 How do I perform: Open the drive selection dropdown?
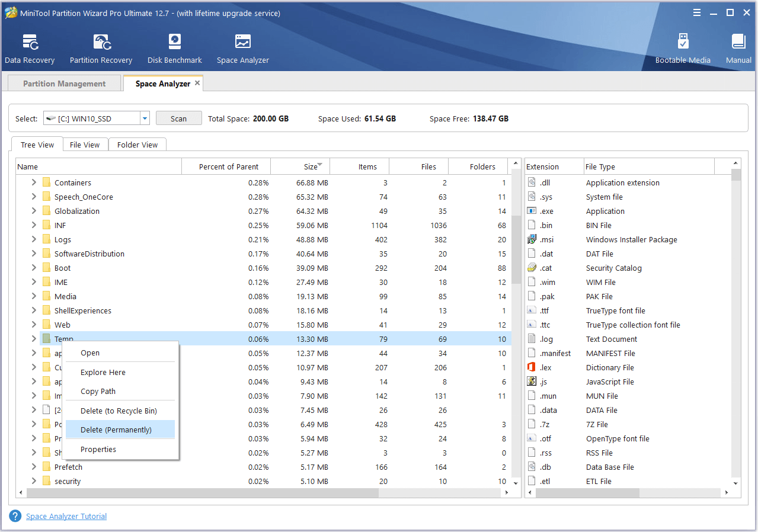point(145,118)
